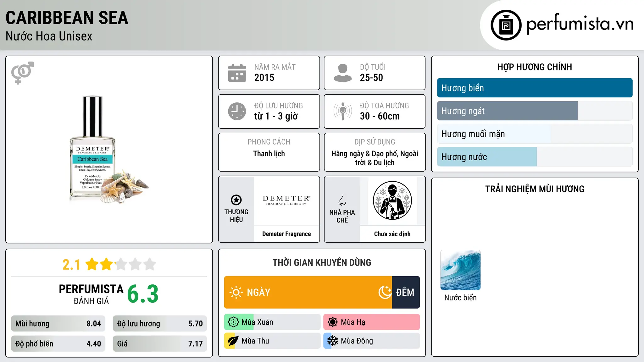The height and width of the screenshot is (362, 644).
Task: Click the Độ lưu hương 5.70 score row
Action: (160, 324)
